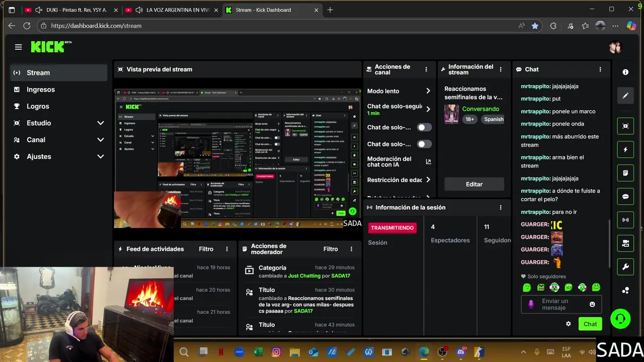
Task: Toggle the wrench channel actions widget icon
Action: [x=625, y=267]
